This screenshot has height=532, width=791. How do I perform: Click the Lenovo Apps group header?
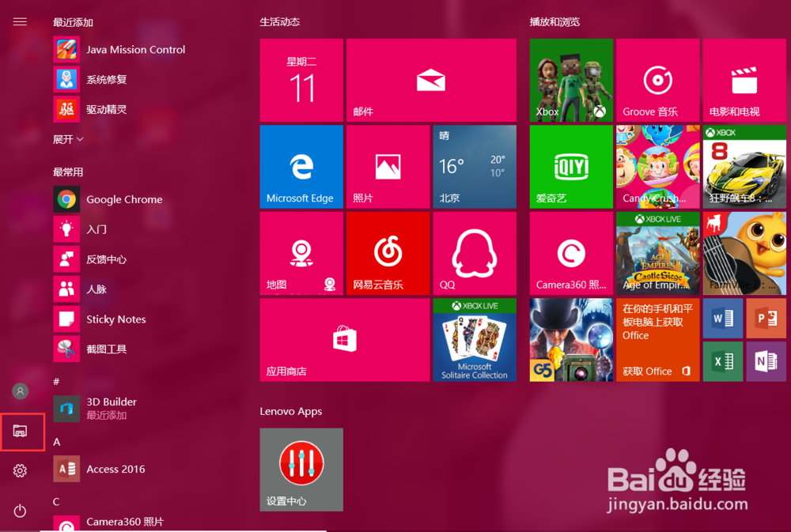291,412
